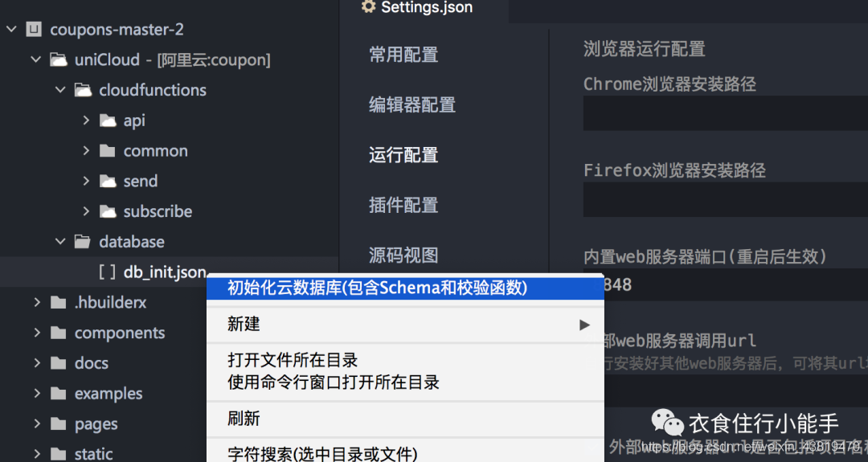The image size is (868, 462).
Task: Select 打开文件所在目录 menu entry
Action: coord(293,360)
